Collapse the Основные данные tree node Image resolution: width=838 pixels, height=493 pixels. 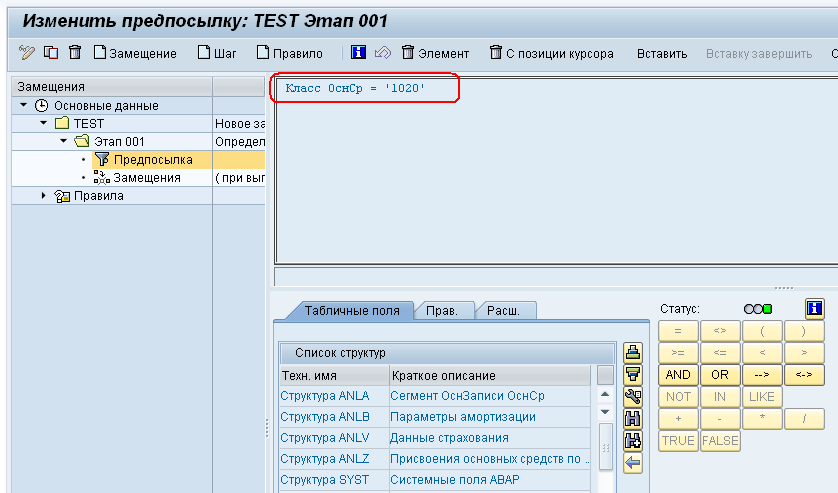click(x=24, y=105)
